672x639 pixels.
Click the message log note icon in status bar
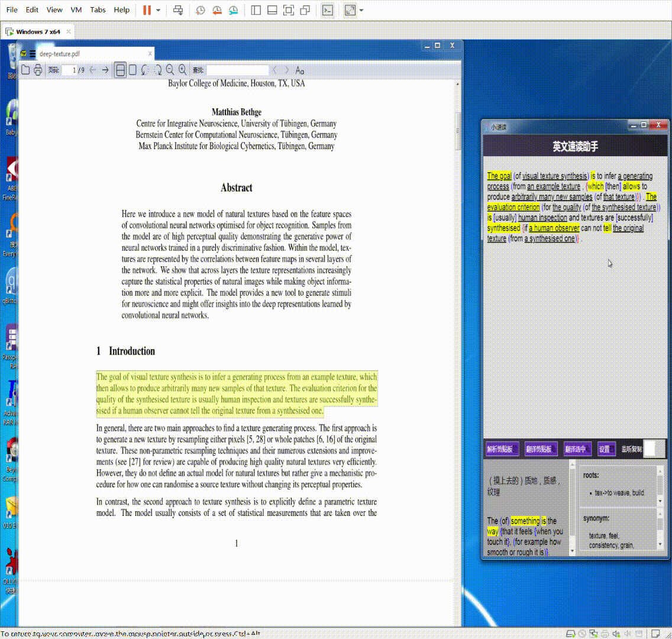coord(655,634)
